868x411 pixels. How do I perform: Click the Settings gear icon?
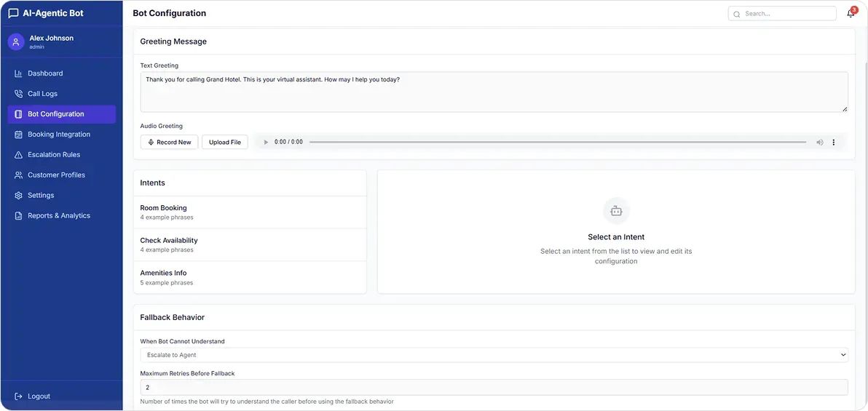click(18, 196)
